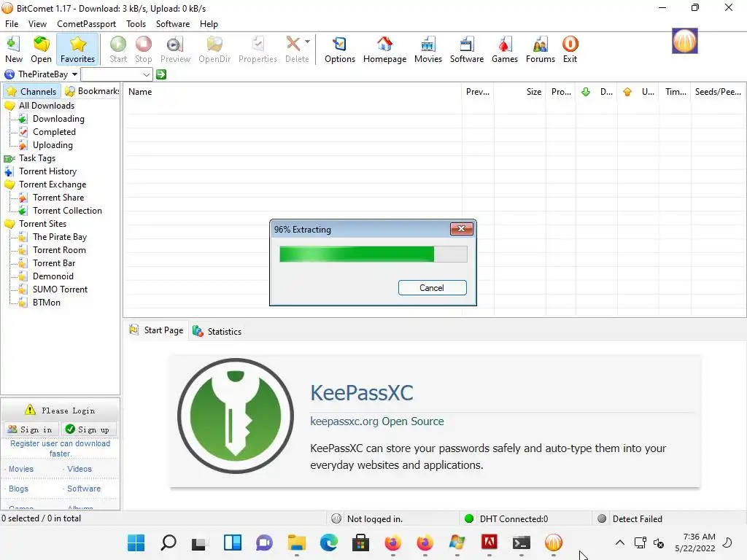Viewport: 747px width, 560px height.
Task: Close the 96% Extracting dialog
Action: click(462, 229)
